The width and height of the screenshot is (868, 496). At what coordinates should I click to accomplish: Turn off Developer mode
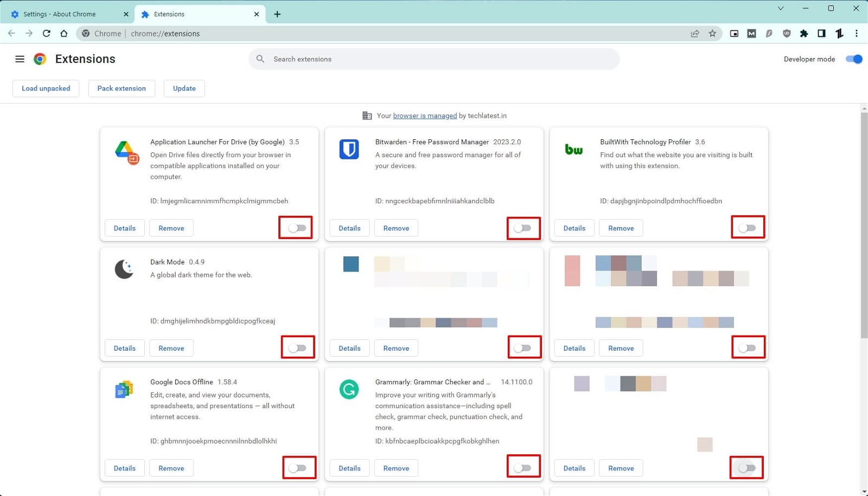[853, 59]
